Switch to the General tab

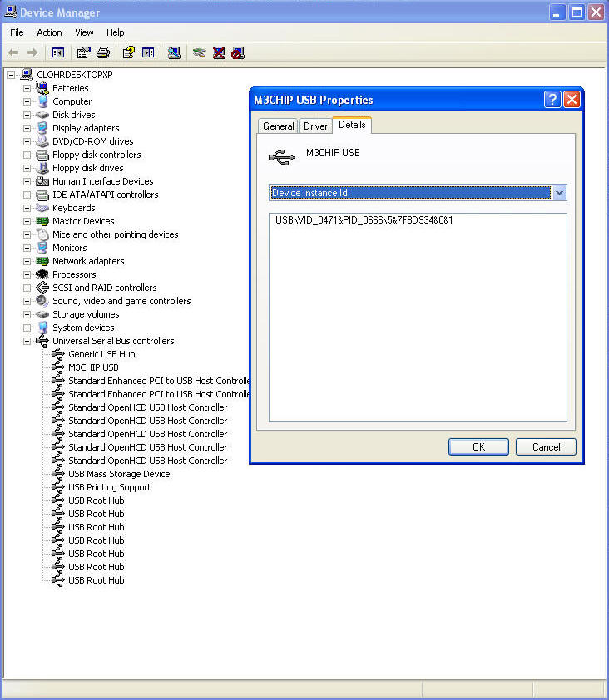279,126
